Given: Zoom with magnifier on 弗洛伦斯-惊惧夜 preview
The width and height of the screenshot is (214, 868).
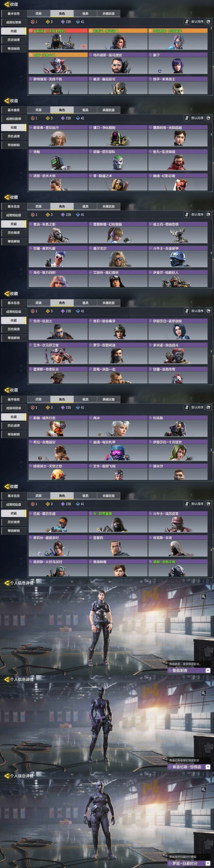Looking at the screenshot, I should [x=203, y=693].
